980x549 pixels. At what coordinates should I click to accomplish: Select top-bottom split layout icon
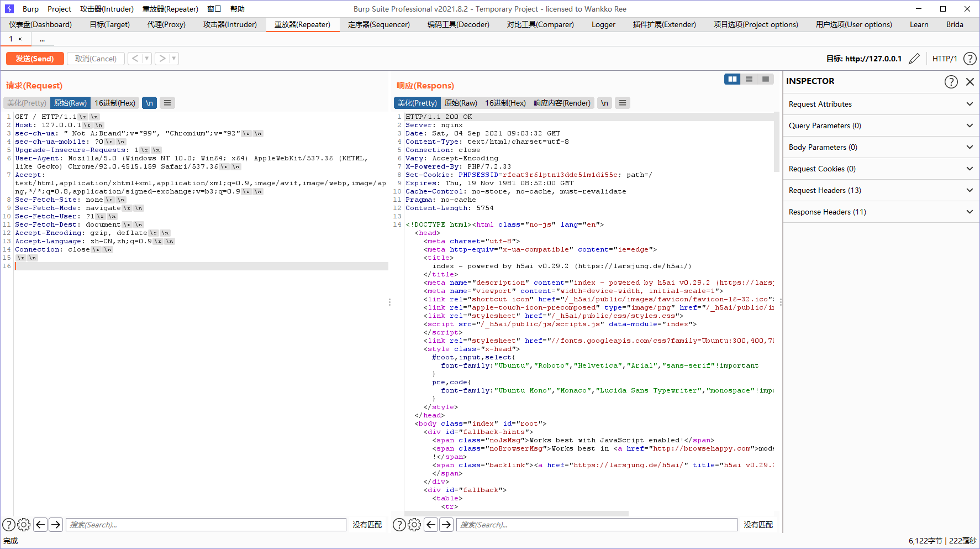pos(749,79)
